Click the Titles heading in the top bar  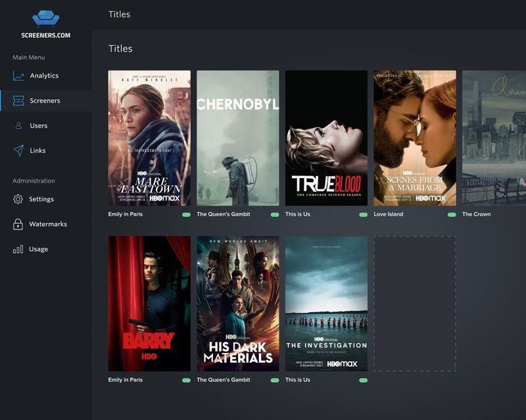click(x=120, y=14)
